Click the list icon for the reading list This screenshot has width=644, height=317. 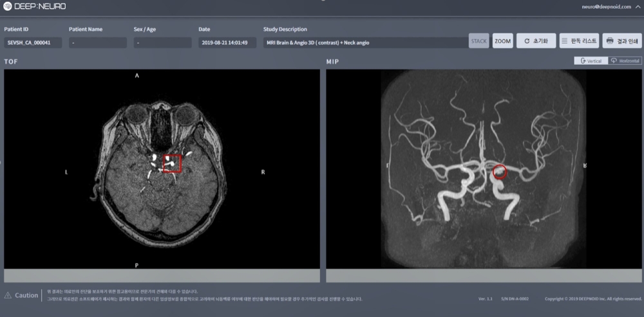(x=565, y=41)
